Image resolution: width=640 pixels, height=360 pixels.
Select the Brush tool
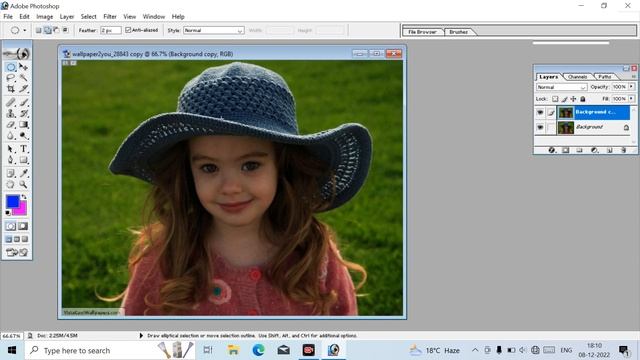[x=23, y=102]
